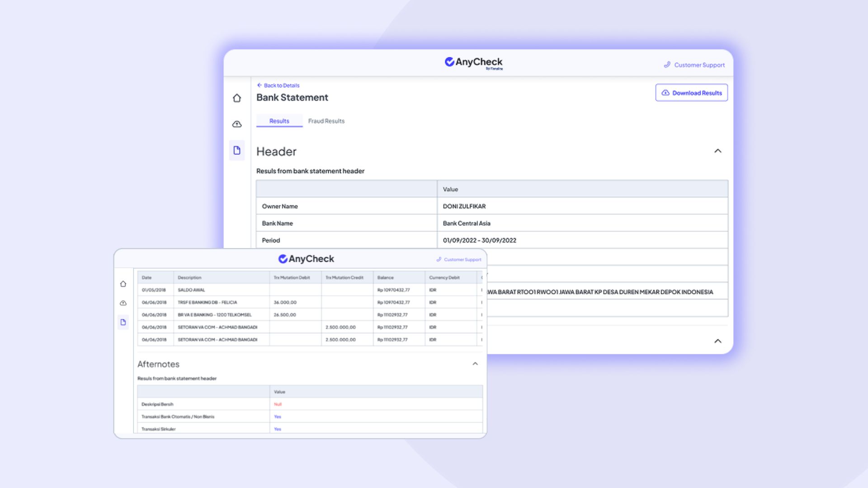Viewport: 868px width, 488px height.
Task: Go Back to Details link
Action: pos(278,85)
